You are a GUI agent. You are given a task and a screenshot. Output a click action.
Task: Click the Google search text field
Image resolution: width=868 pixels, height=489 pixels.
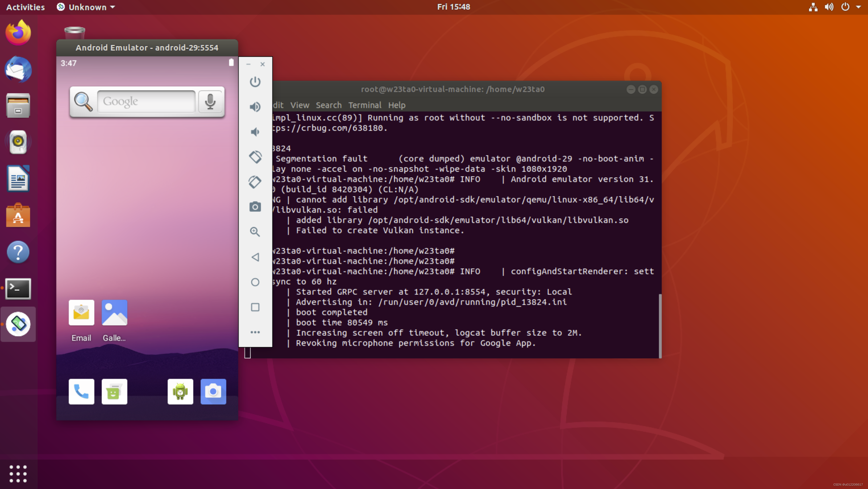[x=146, y=101]
